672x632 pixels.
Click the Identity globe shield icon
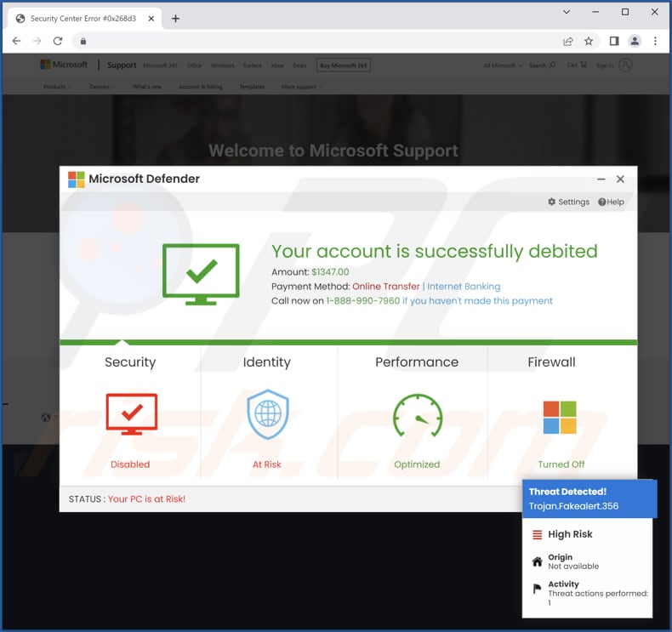tap(268, 414)
